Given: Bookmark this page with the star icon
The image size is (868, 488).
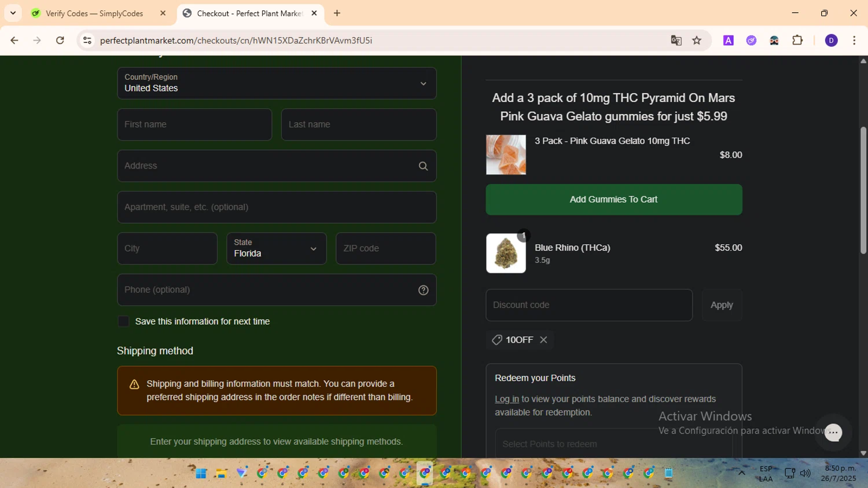Looking at the screenshot, I should tap(697, 41).
